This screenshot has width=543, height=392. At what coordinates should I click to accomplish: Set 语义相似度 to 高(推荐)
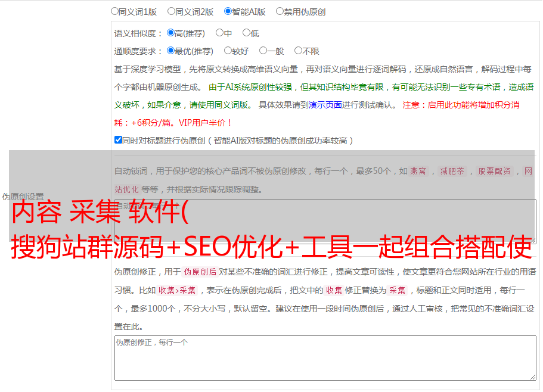pyautogui.click(x=171, y=33)
